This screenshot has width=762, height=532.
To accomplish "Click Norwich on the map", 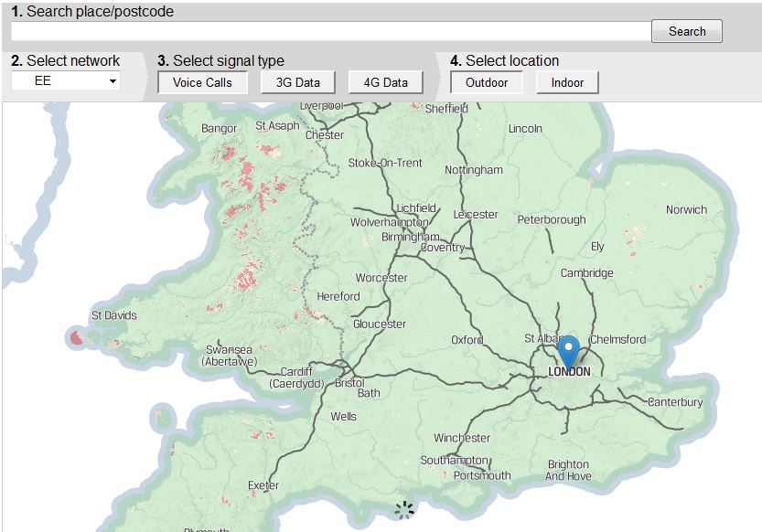I will click(686, 209).
